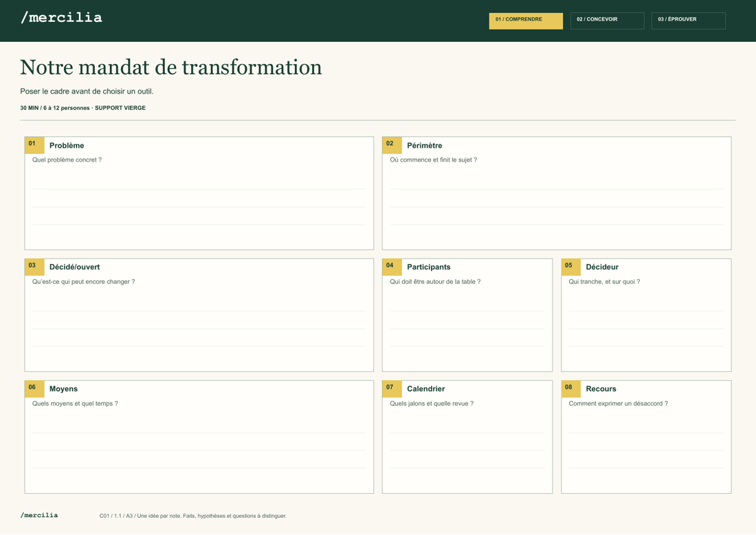Click the prompt Qu'est-ce qui peut encore changer ?

click(83, 282)
